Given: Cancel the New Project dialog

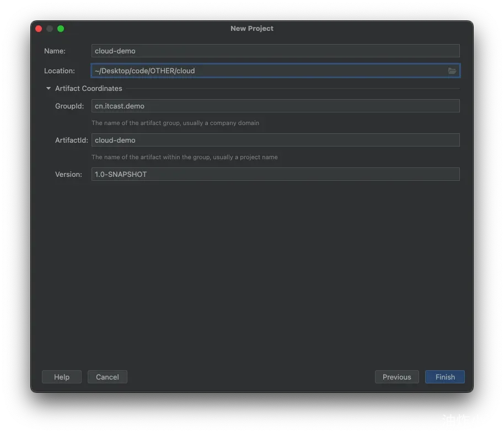Looking at the screenshot, I should coord(108,377).
